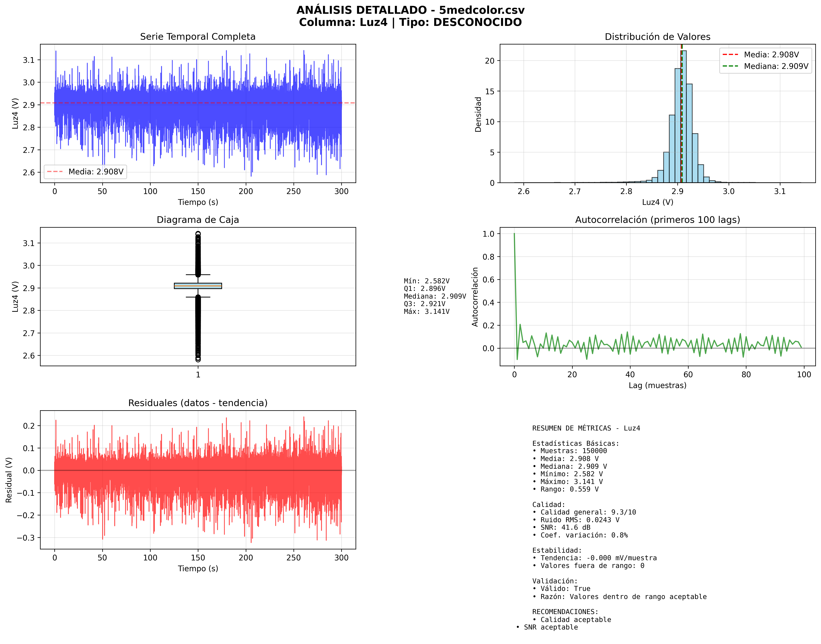Click the 'Mín: 2.582V' boxplot statistic text
This screenshot has width=821, height=644.
(426, 281)
